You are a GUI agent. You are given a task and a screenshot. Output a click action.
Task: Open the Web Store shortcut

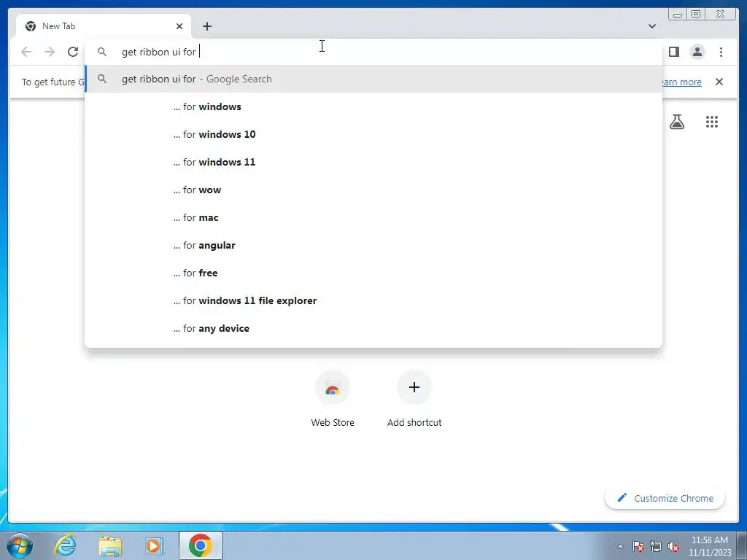[x=333, y=399]
